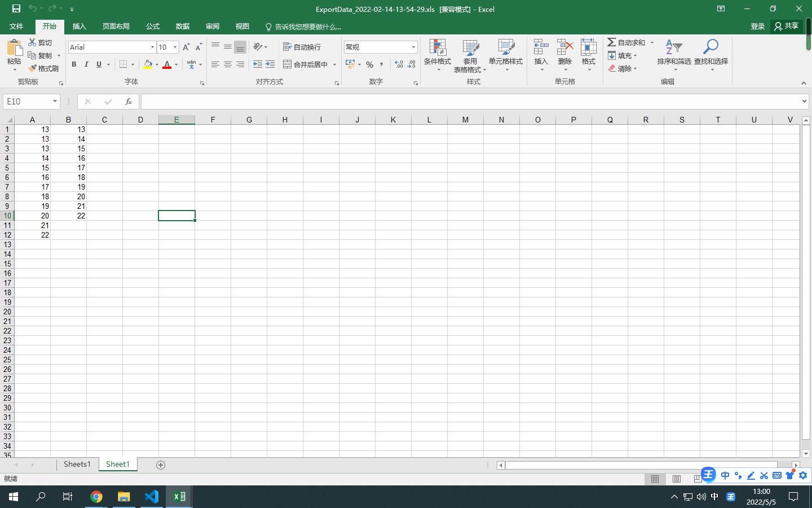The width and height of the screenshot is (812, 508).
Task: Toggle Underline formatting
Action: pos(99,64)
